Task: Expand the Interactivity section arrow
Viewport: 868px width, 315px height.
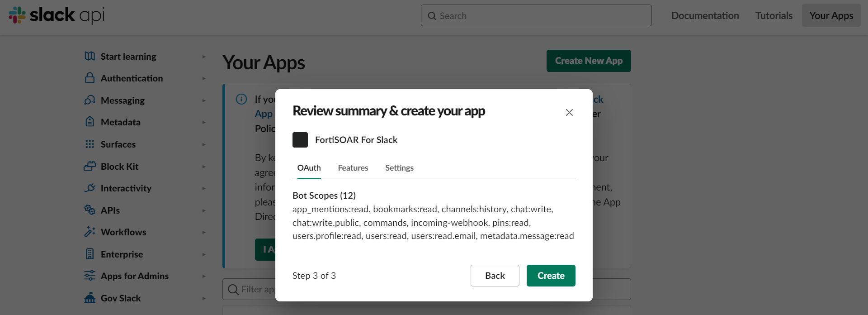Action: (204, 188)
